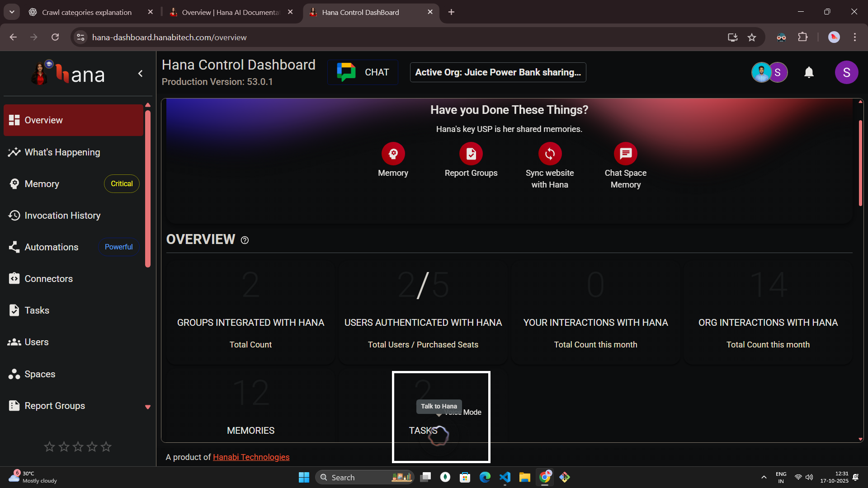Rate with the fifth star
868x488 pixels.
[106, 447]
